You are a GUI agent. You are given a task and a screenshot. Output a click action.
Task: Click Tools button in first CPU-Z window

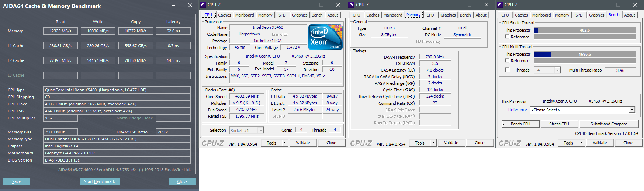(271, 143)
